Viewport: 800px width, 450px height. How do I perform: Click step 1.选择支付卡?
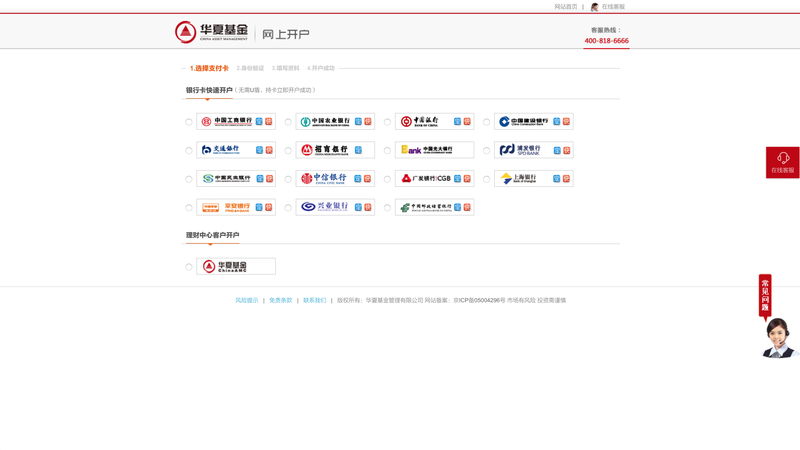209,68
